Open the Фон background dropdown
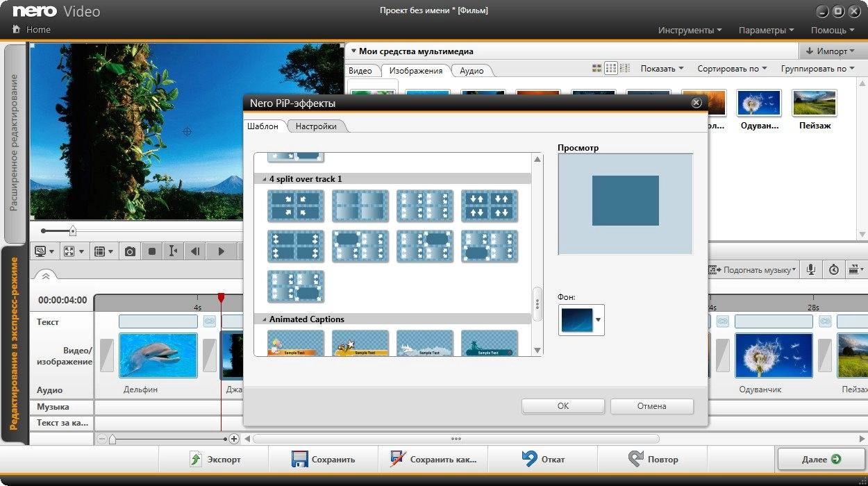 tap(598, 320)
